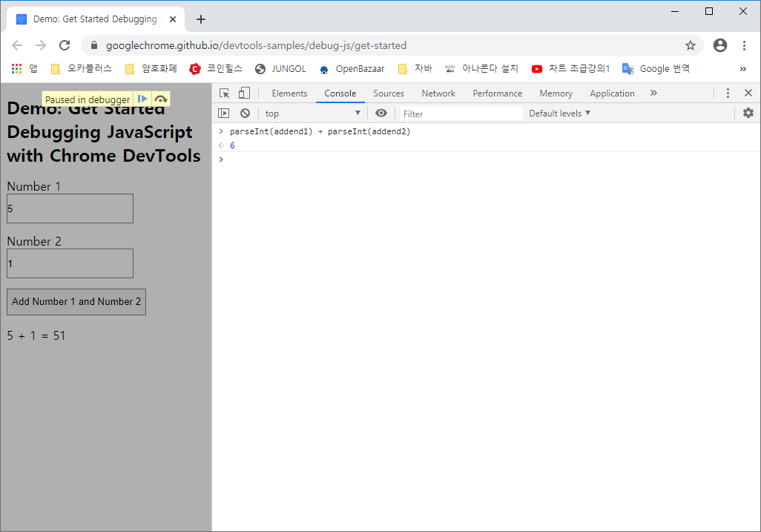Open the Network tab

tap(438, 93)
